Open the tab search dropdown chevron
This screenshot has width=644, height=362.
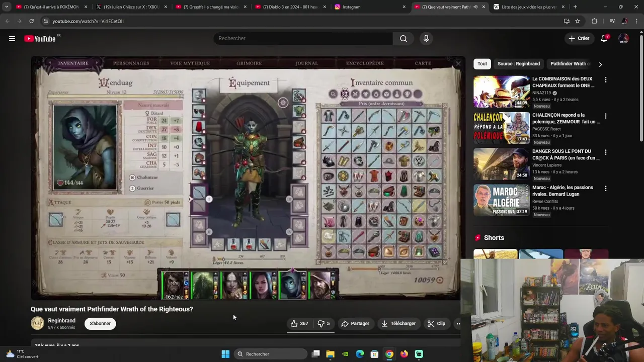(6, 7)
